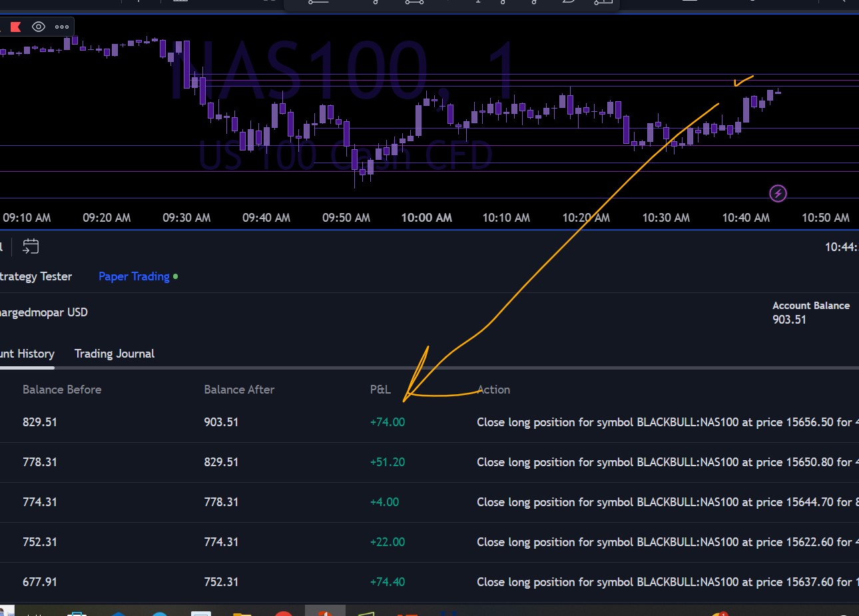Click the 10:00 AM label on time axis
This screenshot has width=859, height=616.
point(426,218)
